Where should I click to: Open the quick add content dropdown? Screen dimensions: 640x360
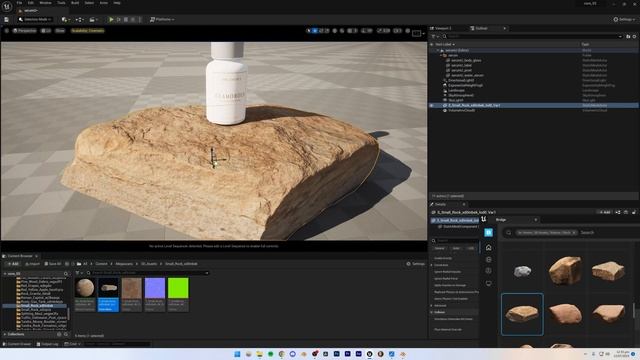[65, 19]
